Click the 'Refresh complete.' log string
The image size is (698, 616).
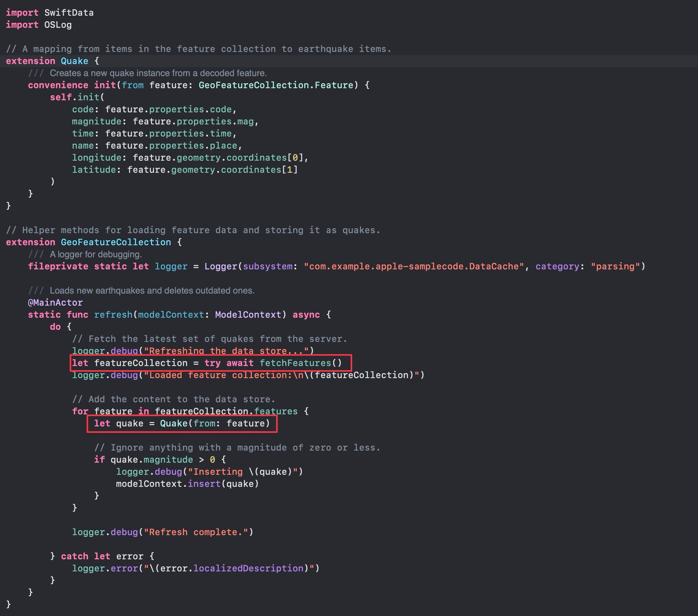[x=196, y=532]
